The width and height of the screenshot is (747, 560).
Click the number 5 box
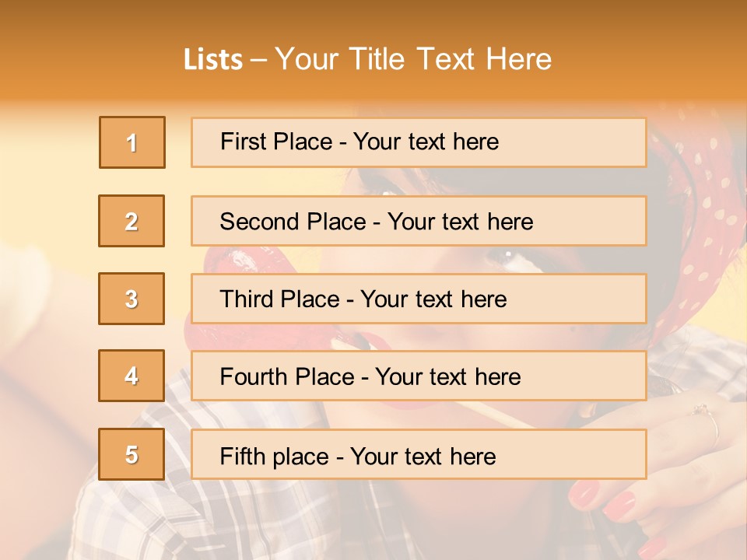pos(132,454)
